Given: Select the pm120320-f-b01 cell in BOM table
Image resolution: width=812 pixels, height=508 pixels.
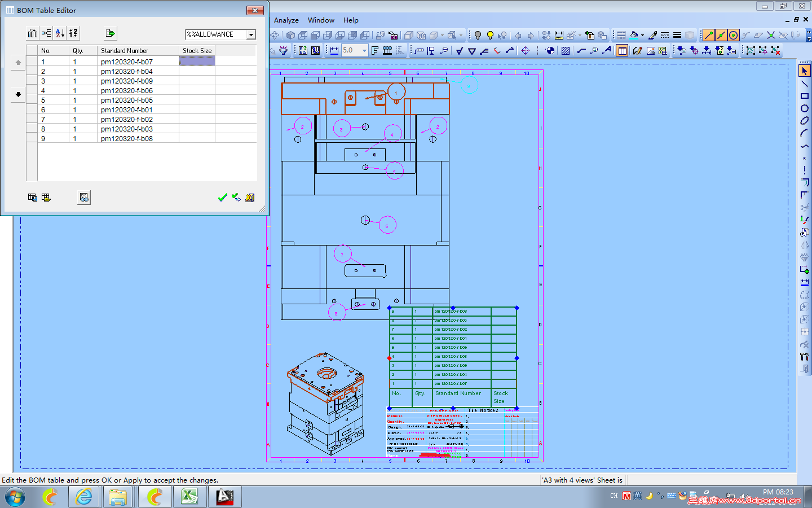Looking at the screenshot, I should 138,110.
